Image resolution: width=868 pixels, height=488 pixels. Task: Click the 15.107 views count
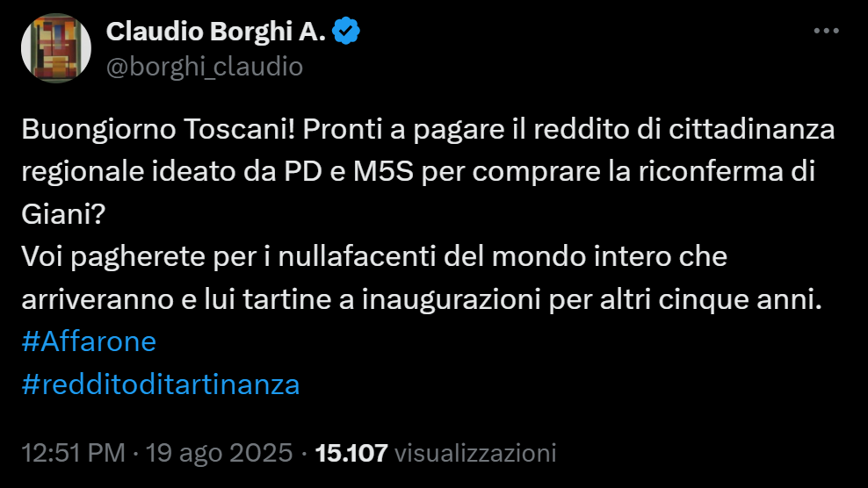(x=351, y=453)
